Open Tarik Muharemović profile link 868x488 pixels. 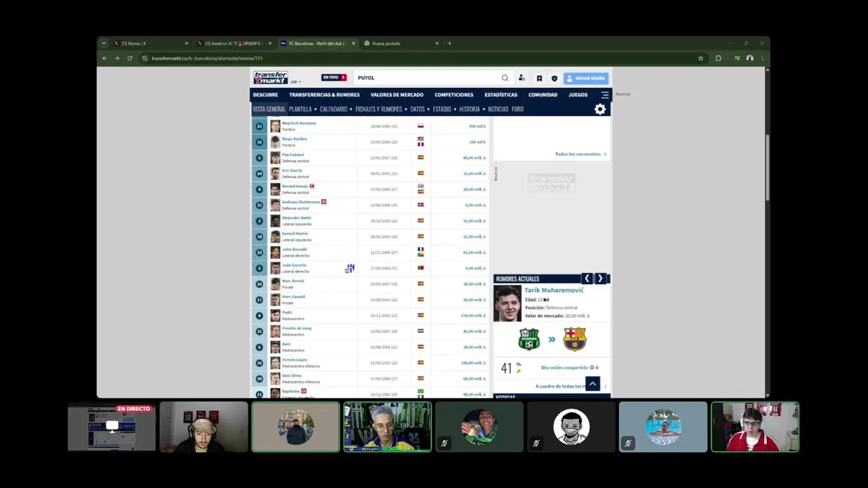click(x=553, y=290)
